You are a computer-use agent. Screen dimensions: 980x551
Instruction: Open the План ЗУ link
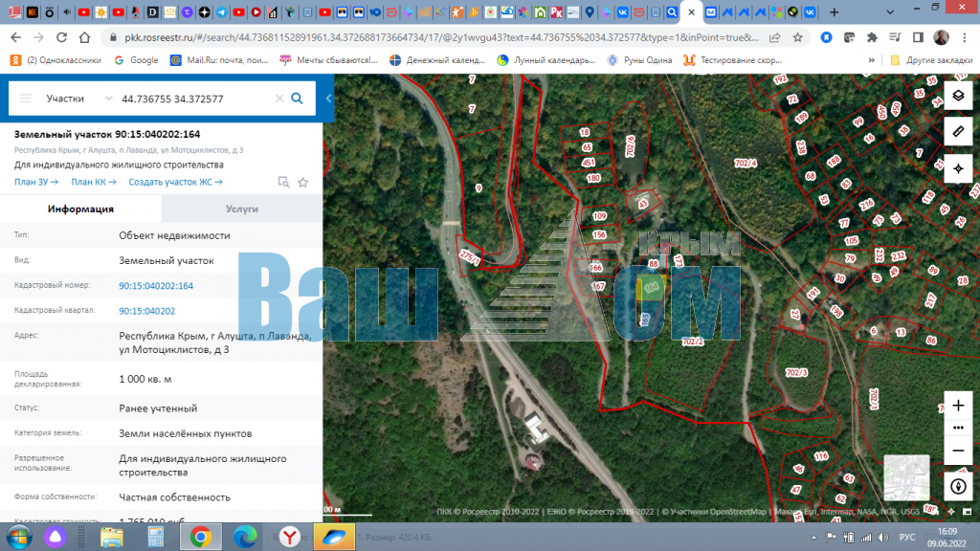pyautogui.click(x=36, y=182)
